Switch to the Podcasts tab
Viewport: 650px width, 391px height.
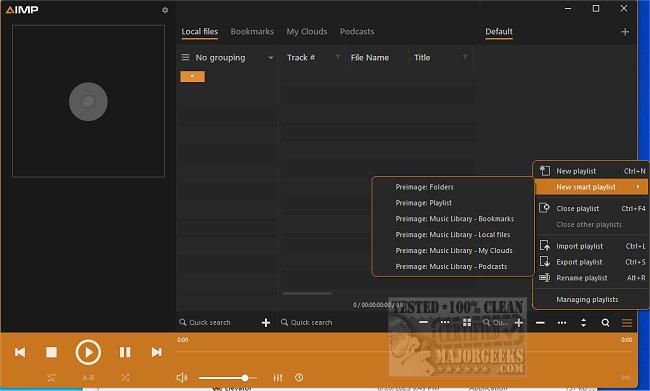pos(357,32)
